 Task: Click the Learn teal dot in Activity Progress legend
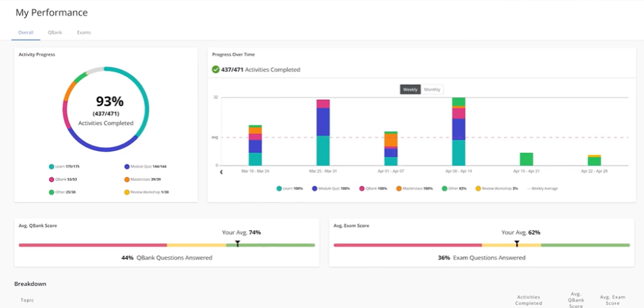[52, 167]
